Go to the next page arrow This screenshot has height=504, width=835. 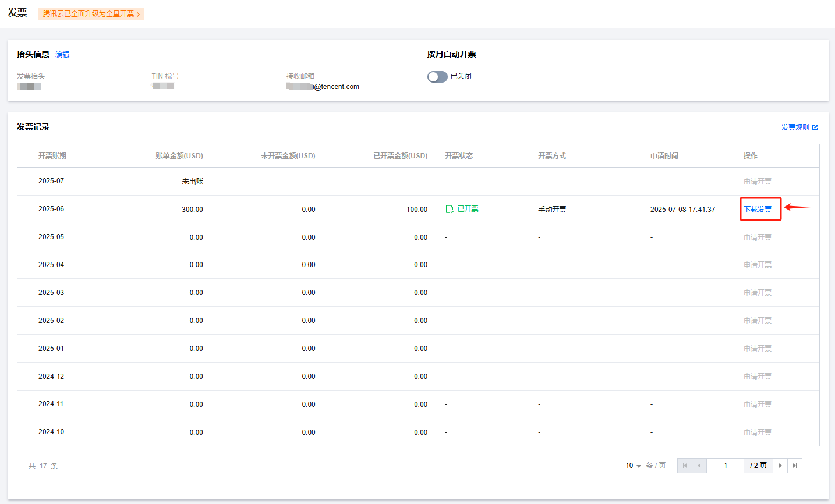pos(780,466)
